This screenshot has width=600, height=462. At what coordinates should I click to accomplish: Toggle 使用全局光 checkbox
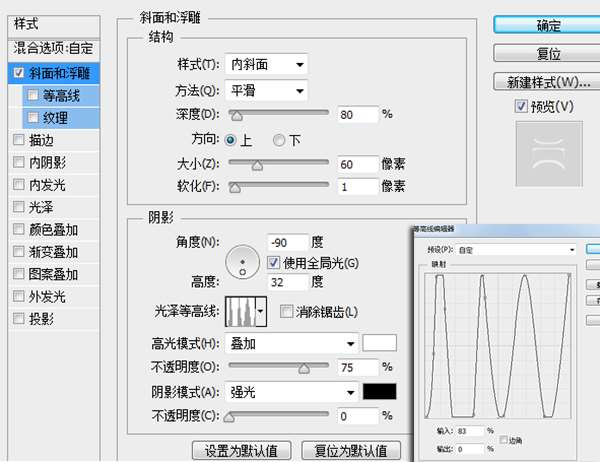point(274,263)
